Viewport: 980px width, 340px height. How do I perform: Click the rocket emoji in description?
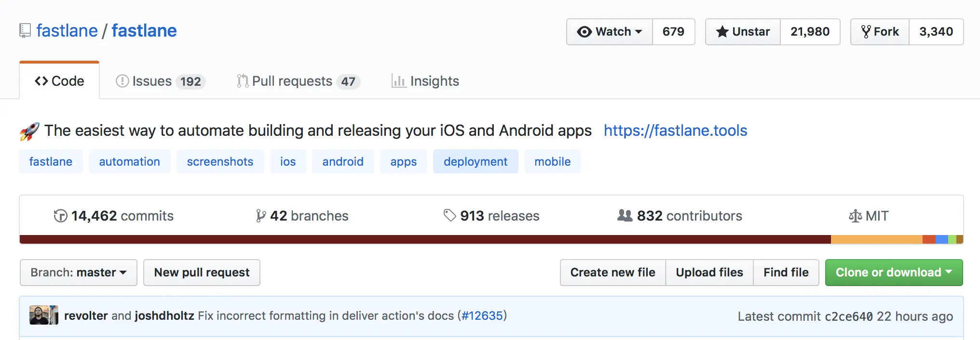29,131
